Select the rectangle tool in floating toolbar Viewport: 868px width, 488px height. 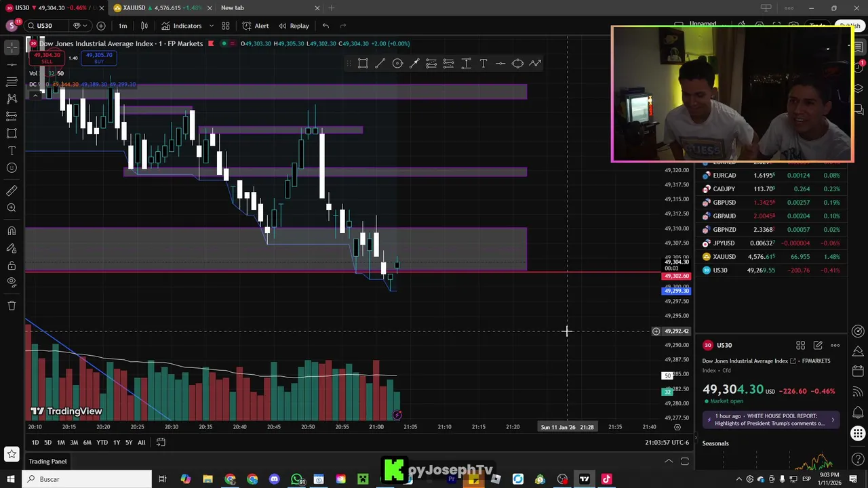[363, 64]
